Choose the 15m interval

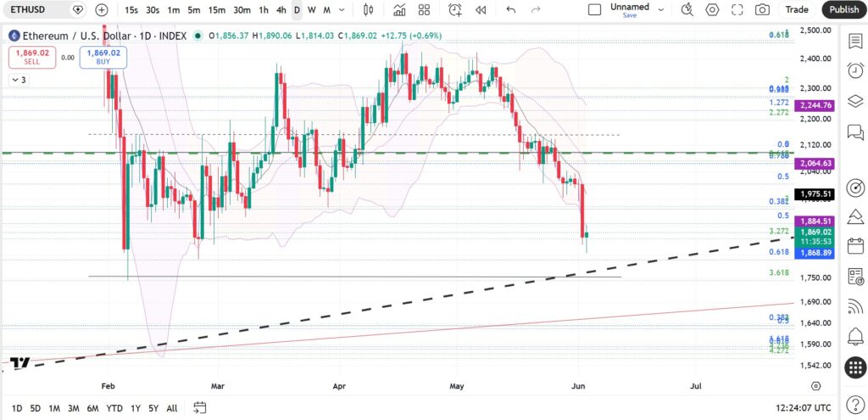click(x=216, y=9)
